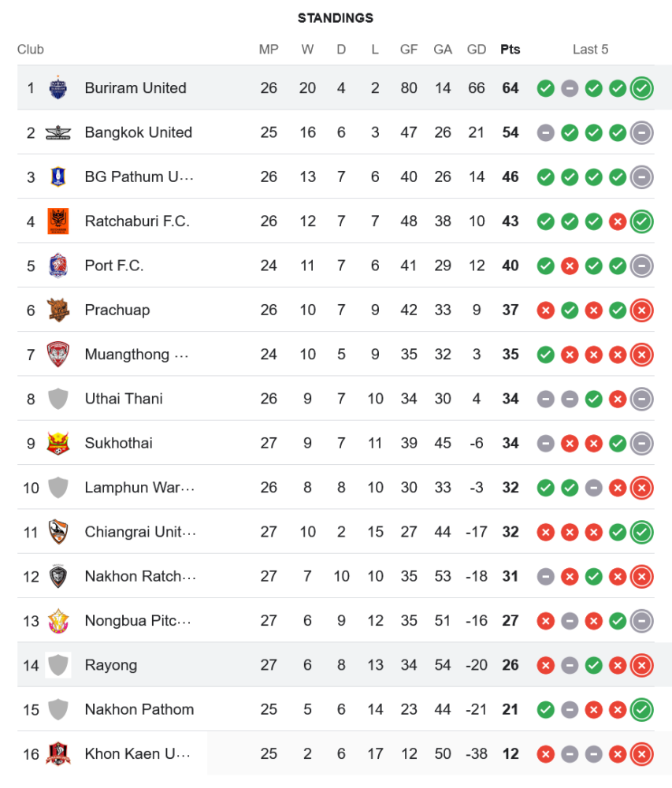672x788 pixels.
Task: Open the Rayong team page
Action: 111,665
